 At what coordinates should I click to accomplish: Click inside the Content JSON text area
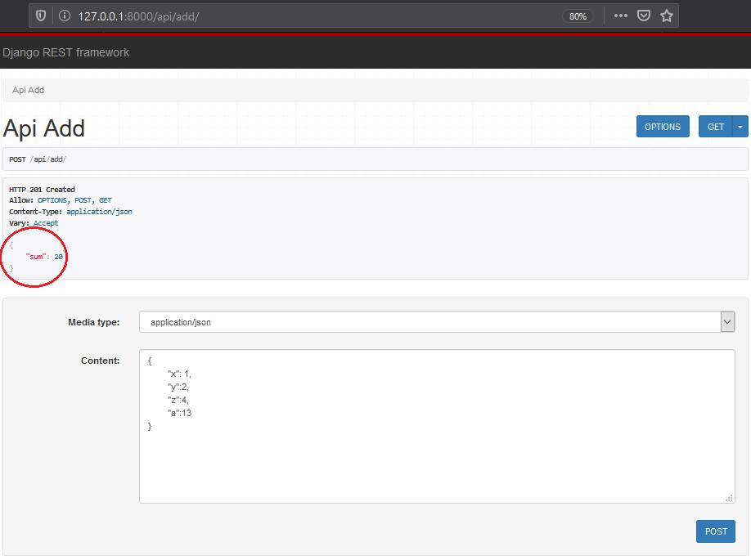[437, 458]
